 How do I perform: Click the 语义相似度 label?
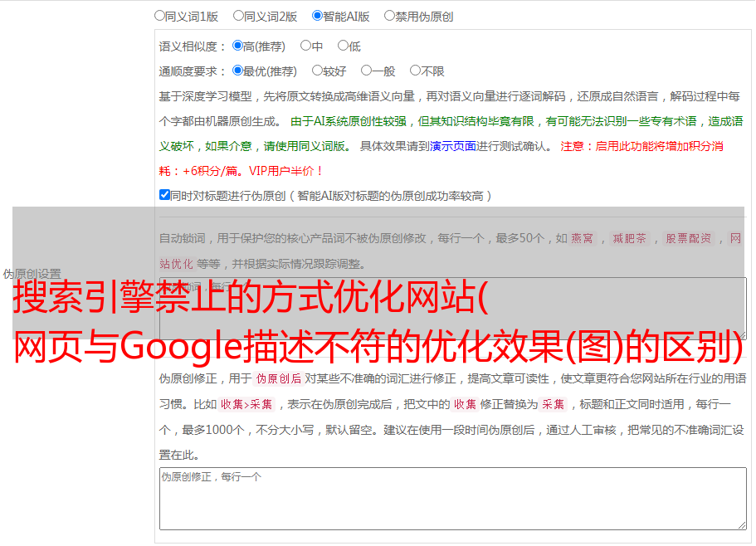(x=193, y=46)
